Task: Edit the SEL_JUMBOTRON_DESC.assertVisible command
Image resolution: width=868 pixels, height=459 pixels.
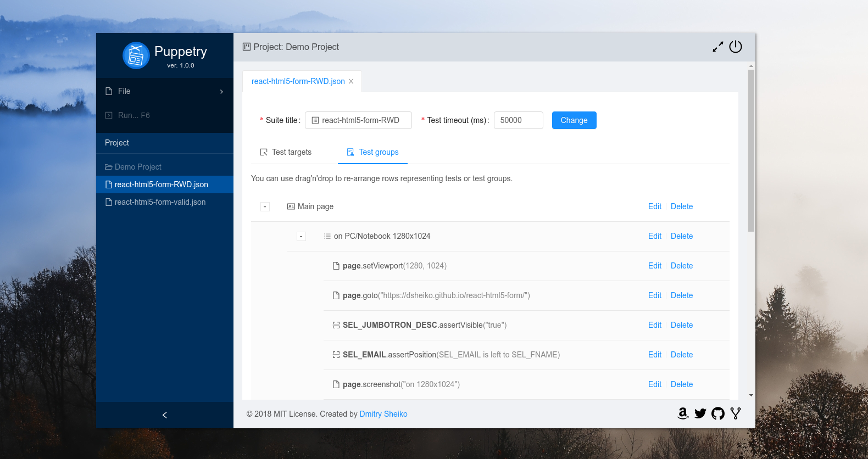Action: click(655, 325)
